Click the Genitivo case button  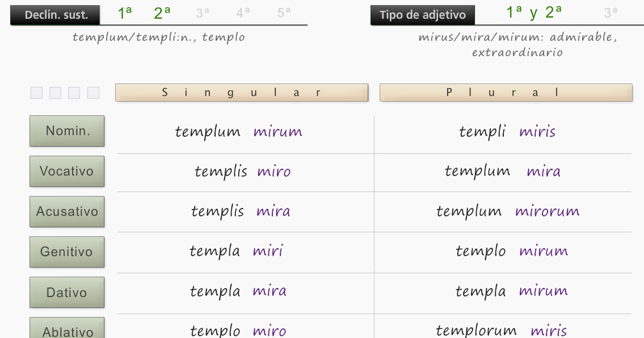pyautogui.click(x=67, y=252)
